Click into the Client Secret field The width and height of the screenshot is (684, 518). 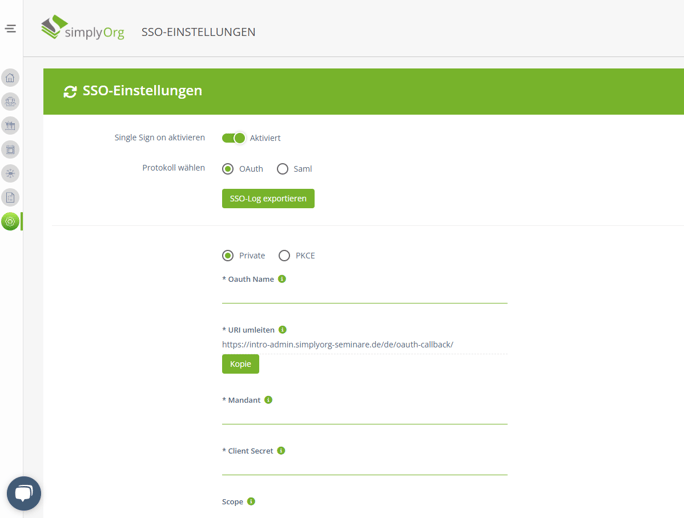click(364, 467)
